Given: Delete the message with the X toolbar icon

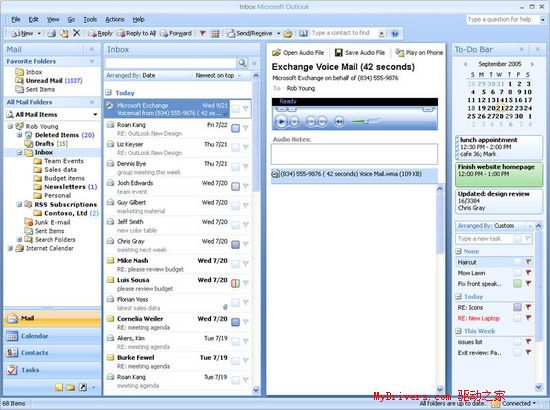Looking at the screenshot, I should 76,33.
